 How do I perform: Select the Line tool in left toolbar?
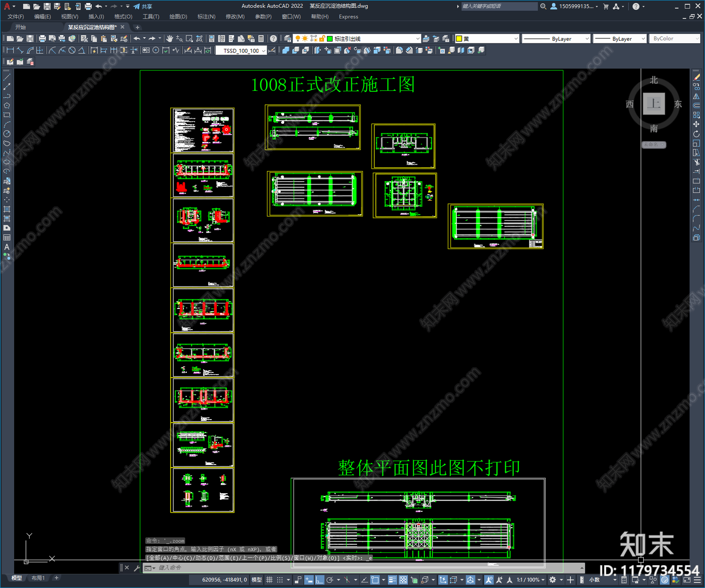[x=7, y=77]
